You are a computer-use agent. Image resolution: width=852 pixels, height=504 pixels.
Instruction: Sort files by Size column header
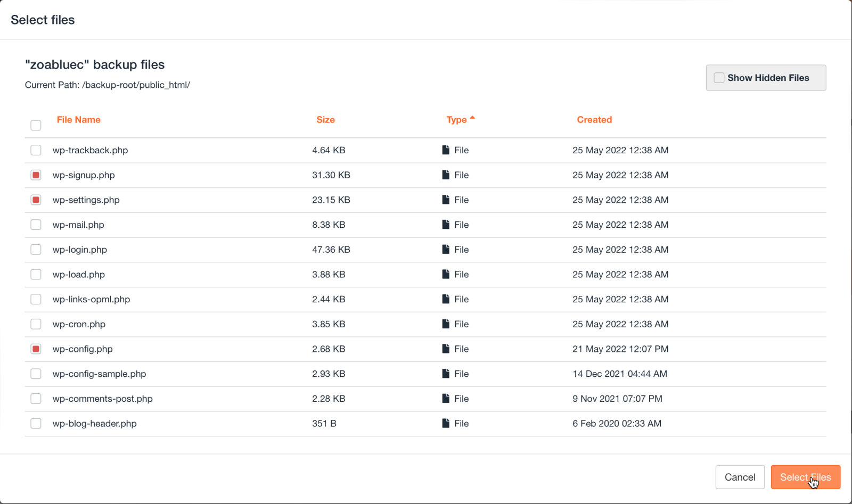point(325,120)
